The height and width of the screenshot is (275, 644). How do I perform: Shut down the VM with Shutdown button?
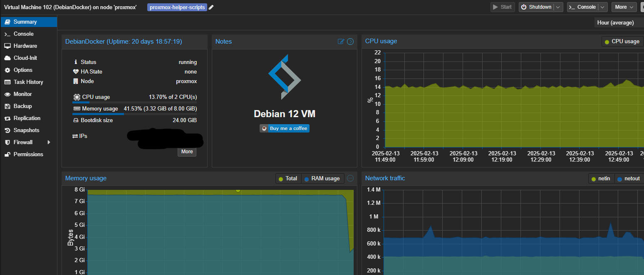(x=536, y=7)
